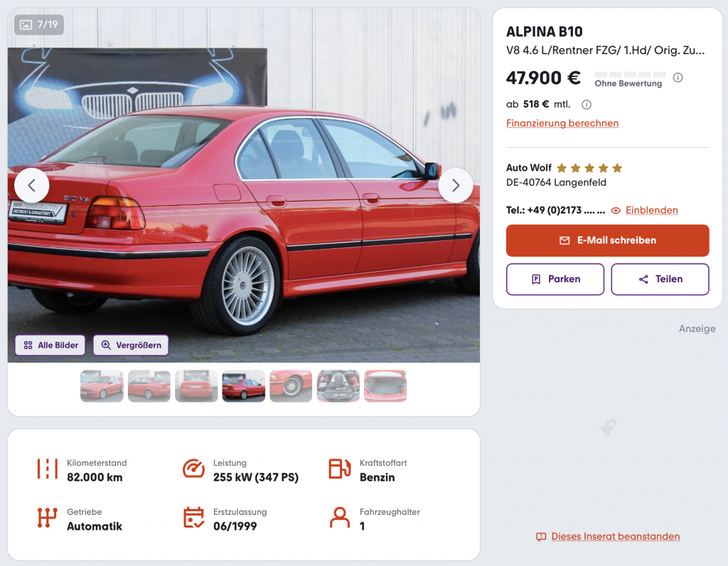
Task: Open Finanzierung berechnen link
Action: coord(562,123)
